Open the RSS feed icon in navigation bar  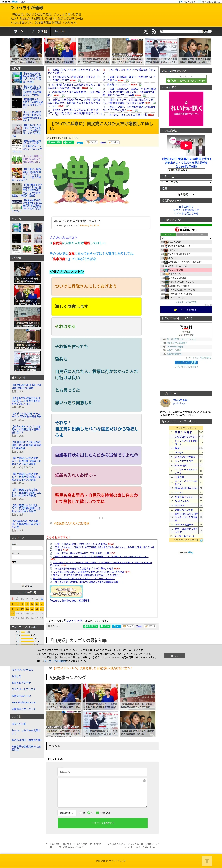(x=154, y=31)
